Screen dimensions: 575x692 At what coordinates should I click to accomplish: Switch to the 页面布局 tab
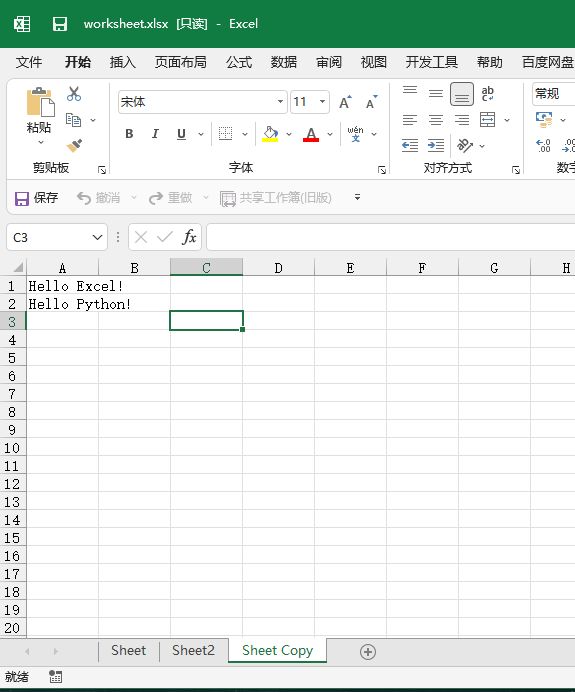[x=180, y=62]
